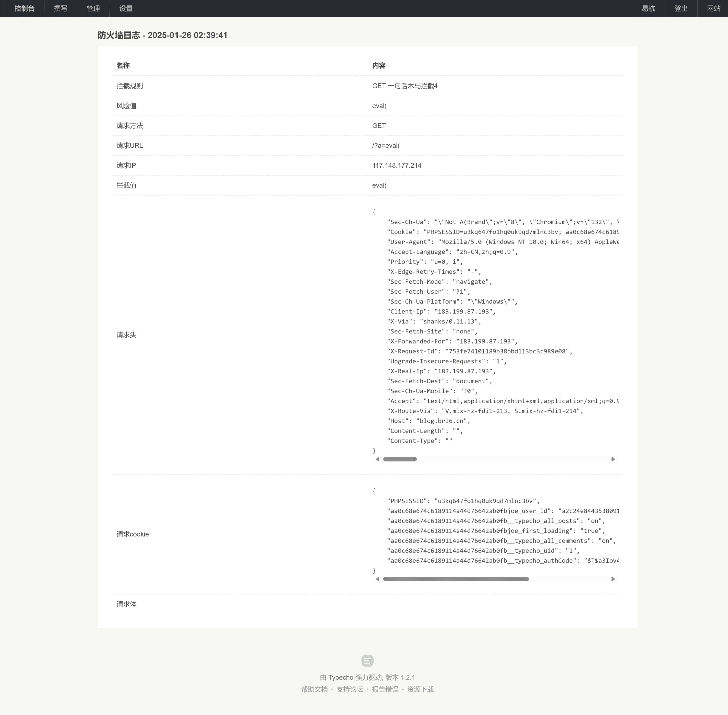Open 资源下载 footer link
728x715 pixels.
(420, 689)
